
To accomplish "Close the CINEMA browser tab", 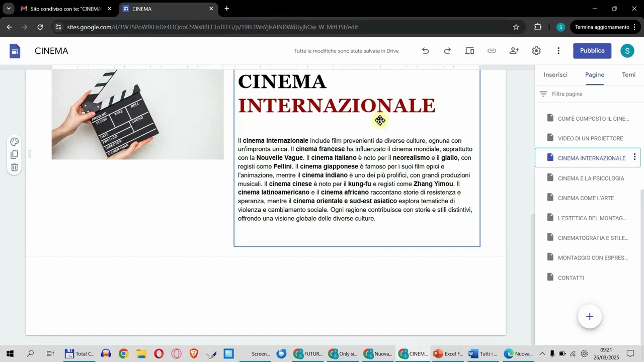I will click(211, 9).
